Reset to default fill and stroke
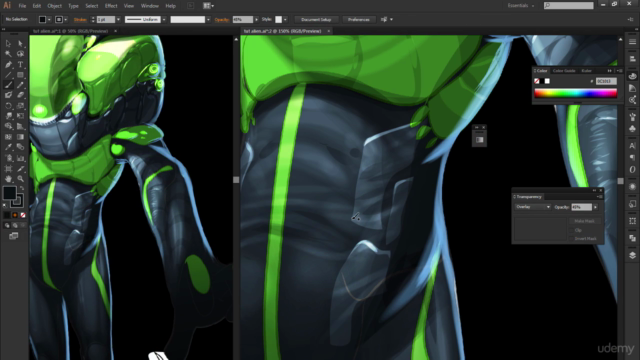This screenshot has width=640, height=360. pyautogui.click(x=5, y=205)
